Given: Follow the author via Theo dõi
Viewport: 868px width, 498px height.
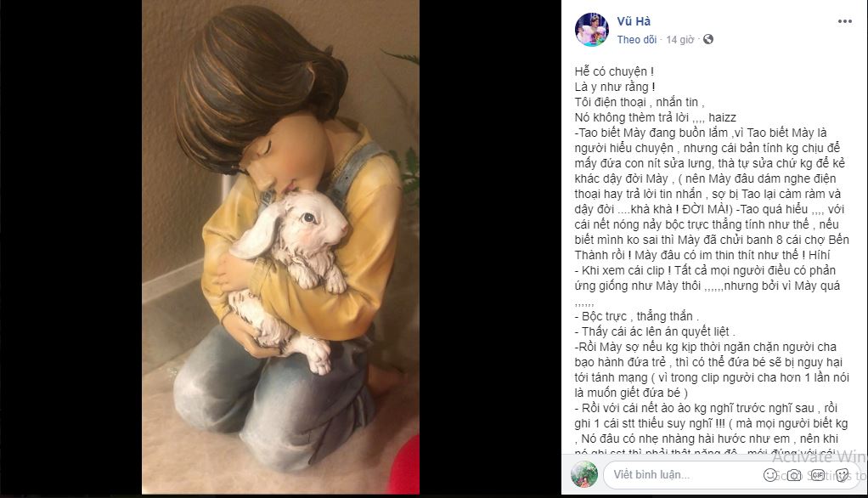Looking at the screenshot, I should (637, 39).
